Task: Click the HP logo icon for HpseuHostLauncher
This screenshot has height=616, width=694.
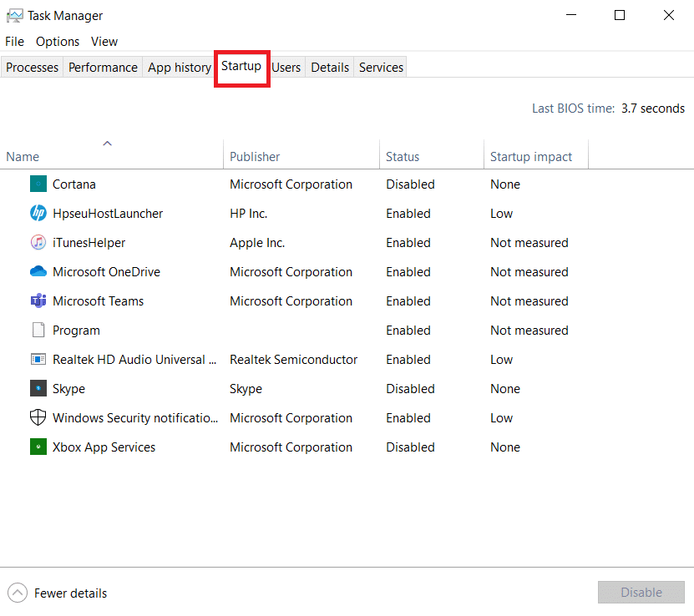Action: (x=38, y=213)
